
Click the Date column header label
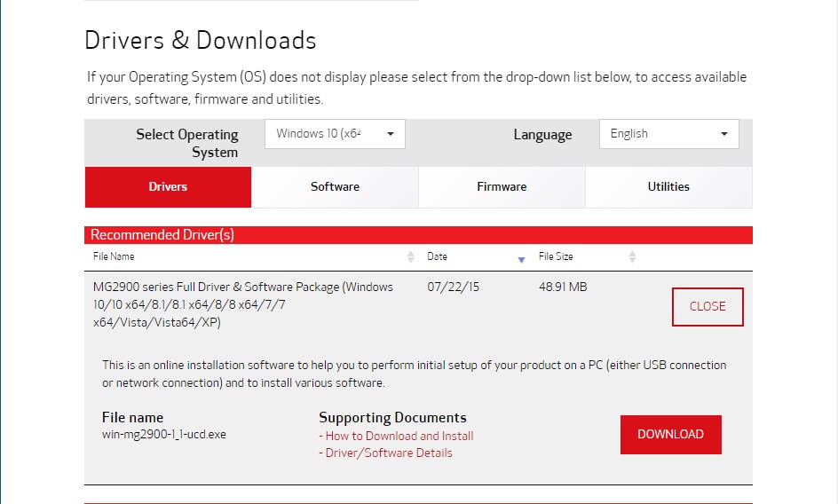coord(437,256)
